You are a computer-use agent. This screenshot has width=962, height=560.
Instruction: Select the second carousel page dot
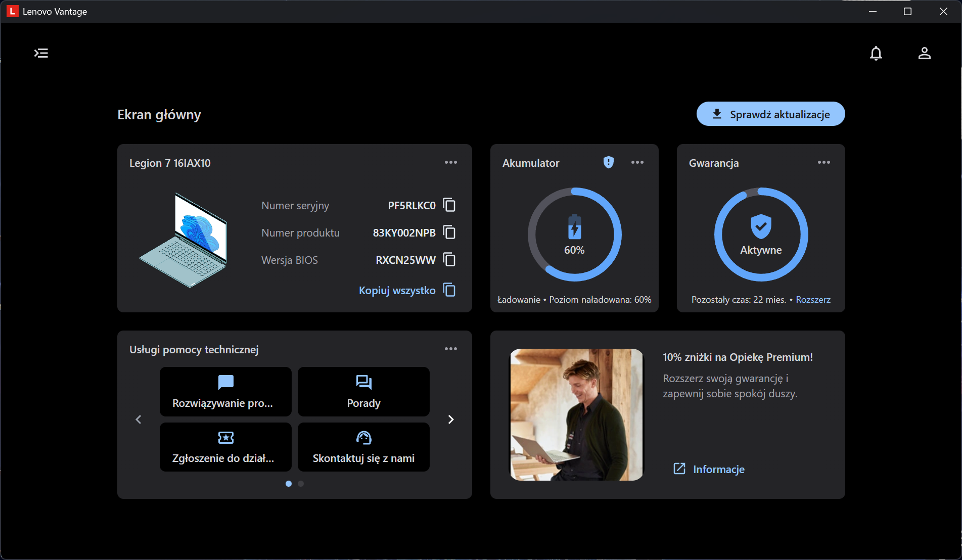pyautogui.click(x=301, y=484)
